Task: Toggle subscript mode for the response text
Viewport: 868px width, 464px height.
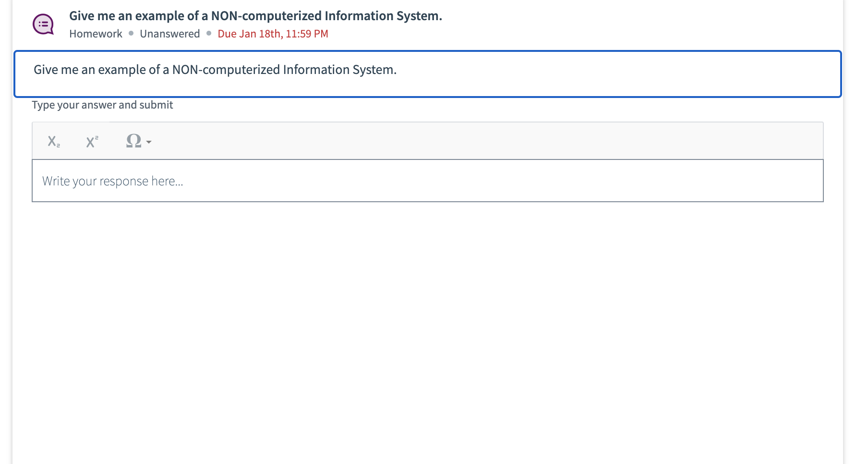Action: (53, 141)
